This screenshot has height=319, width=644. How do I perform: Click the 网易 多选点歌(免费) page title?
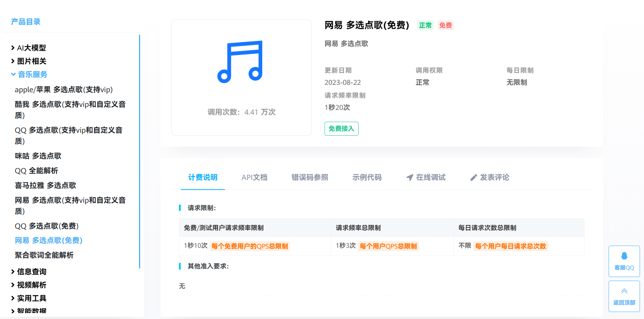tap(367, 25)
